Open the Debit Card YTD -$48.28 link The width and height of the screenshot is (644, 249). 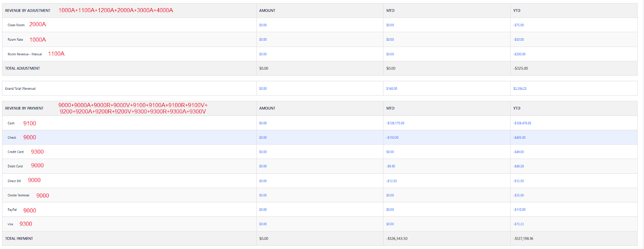tap(518, 166)
